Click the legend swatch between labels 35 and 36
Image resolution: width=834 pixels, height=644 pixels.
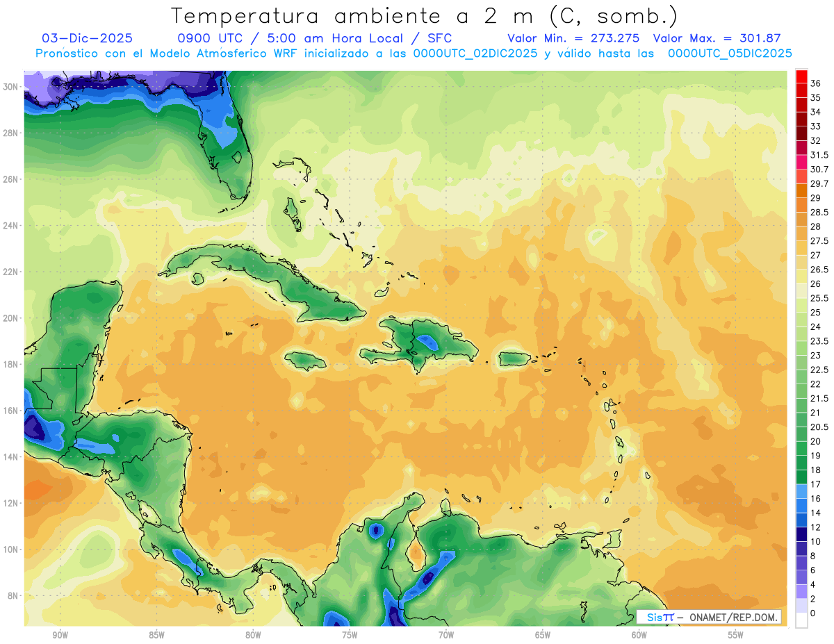[801, 90]
